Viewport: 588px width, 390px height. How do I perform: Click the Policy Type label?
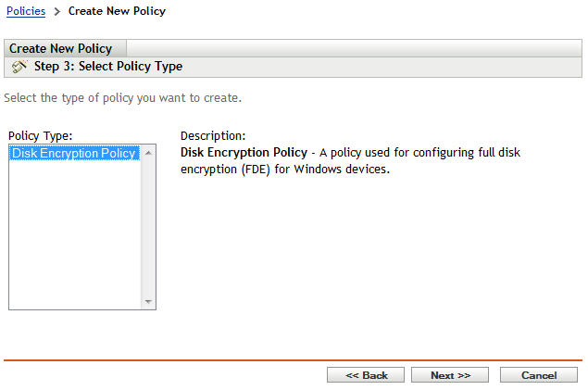point(40,135)
